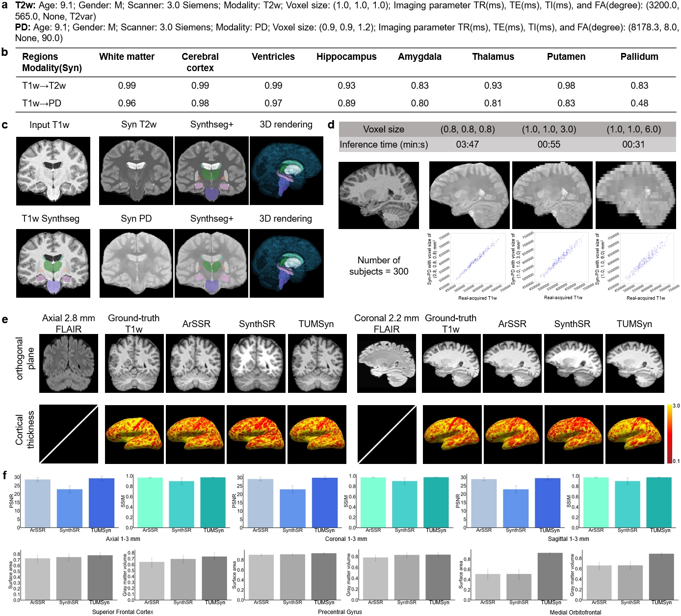Open the 3D rendering in the Syn PD row

287,263
